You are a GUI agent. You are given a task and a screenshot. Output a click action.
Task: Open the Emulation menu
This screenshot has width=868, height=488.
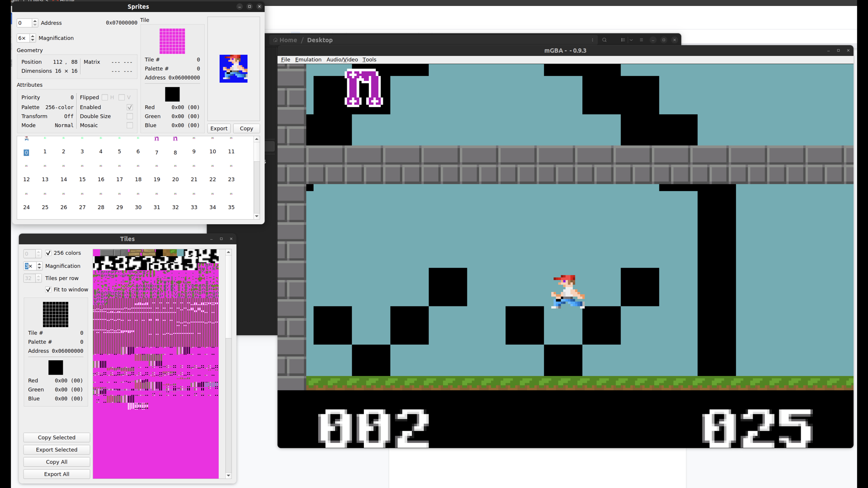(x=308, y=60)
